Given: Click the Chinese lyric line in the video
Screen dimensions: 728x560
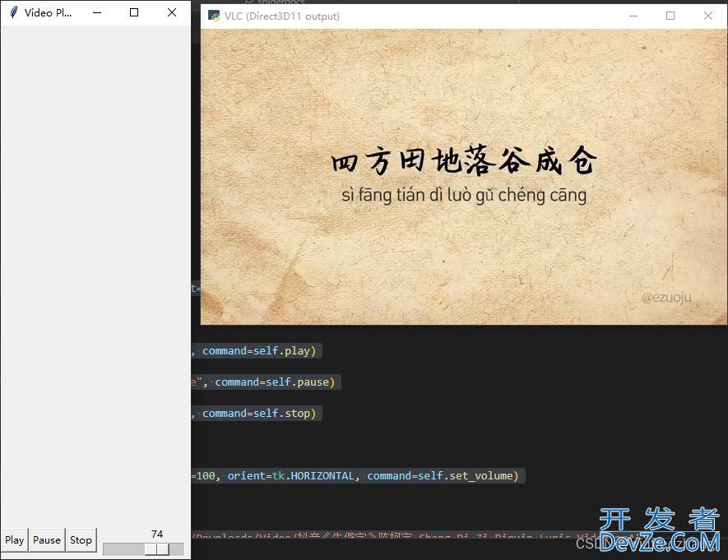Looking at the screenshot, I should (464, 160).
